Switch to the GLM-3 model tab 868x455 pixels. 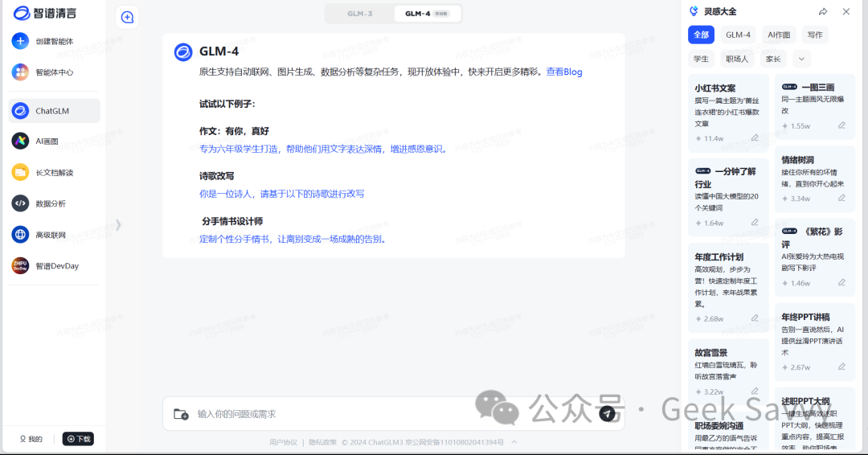point(360,14)
